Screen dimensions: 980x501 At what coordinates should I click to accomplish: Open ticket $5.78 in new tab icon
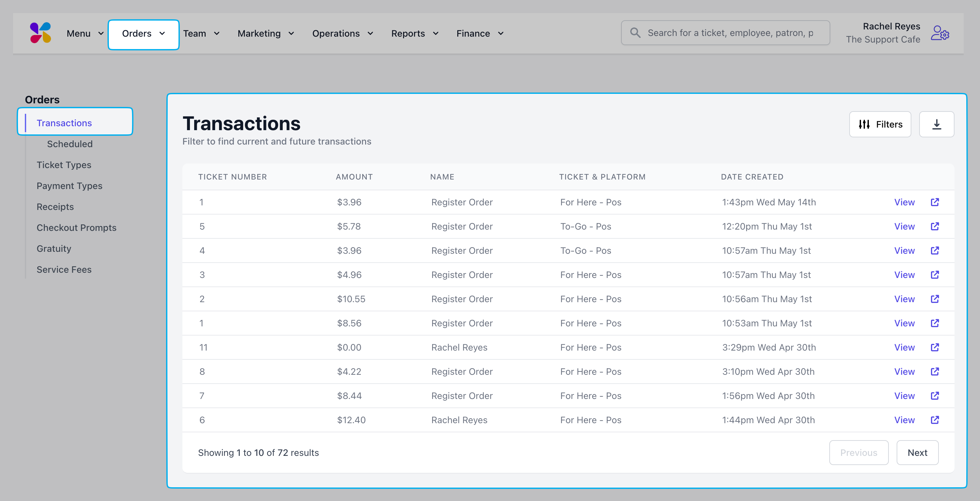tap(935, 227)
